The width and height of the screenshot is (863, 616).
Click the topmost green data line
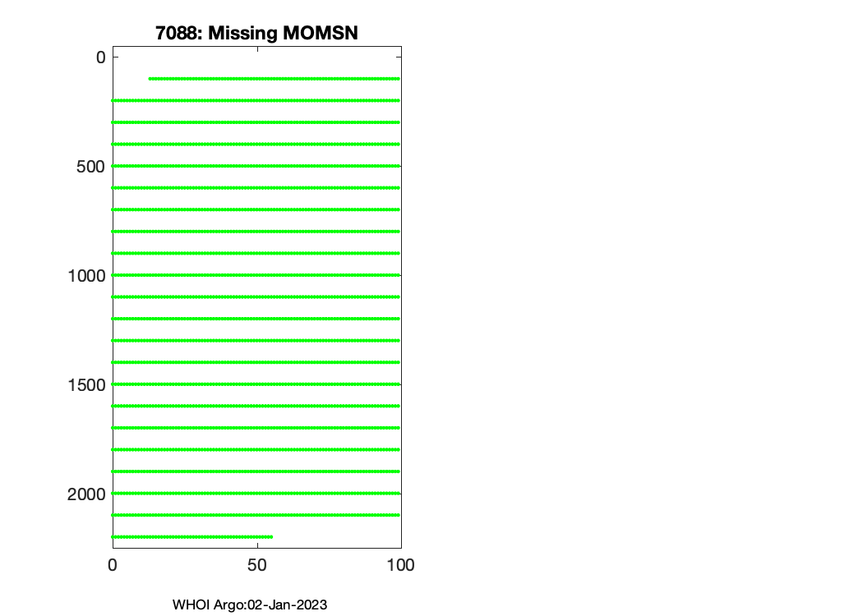(x=274, y=79)
